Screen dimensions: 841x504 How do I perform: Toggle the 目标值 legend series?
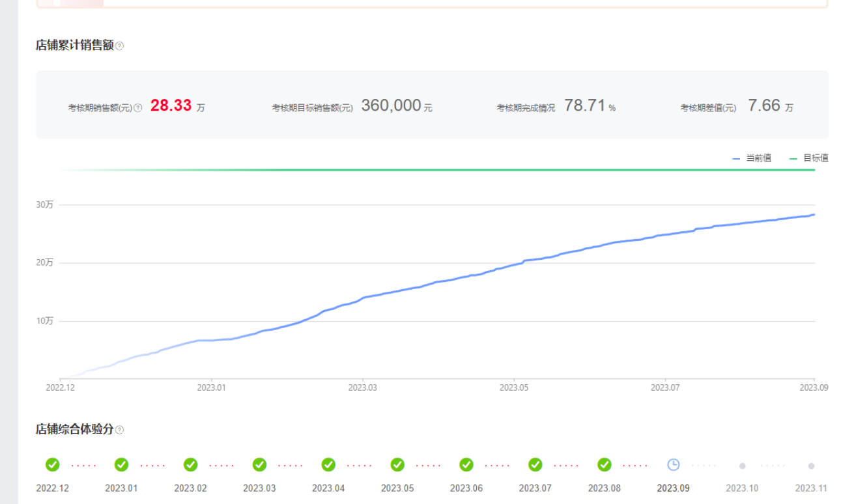coord(809,158)
